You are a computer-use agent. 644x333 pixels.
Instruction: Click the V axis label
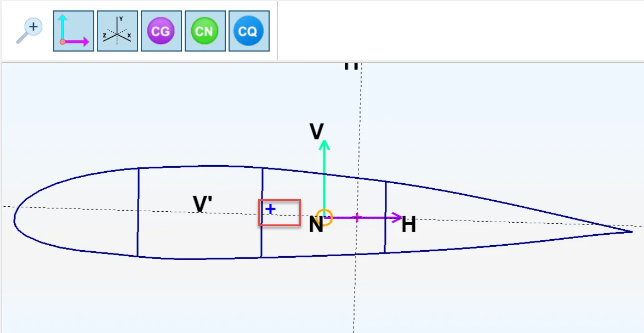(317, 132)
